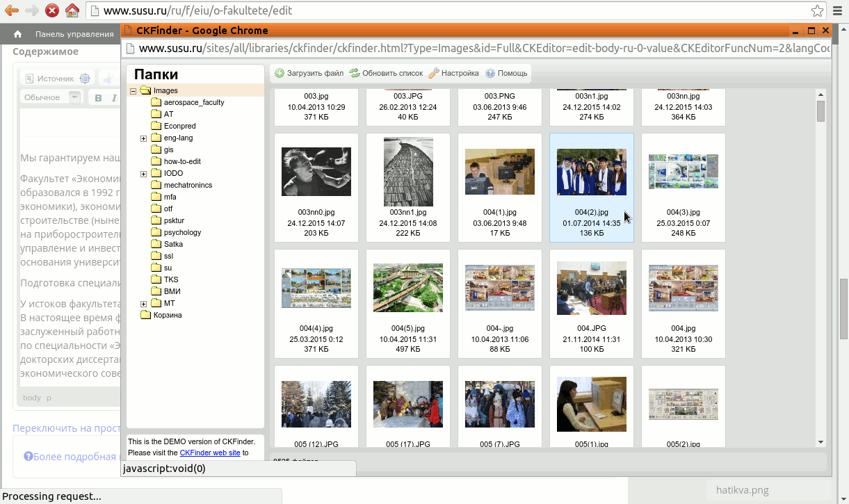This screenshot has height=504, width=849.
Task: Open Помощь help in CKFinder
Action: 506,73
